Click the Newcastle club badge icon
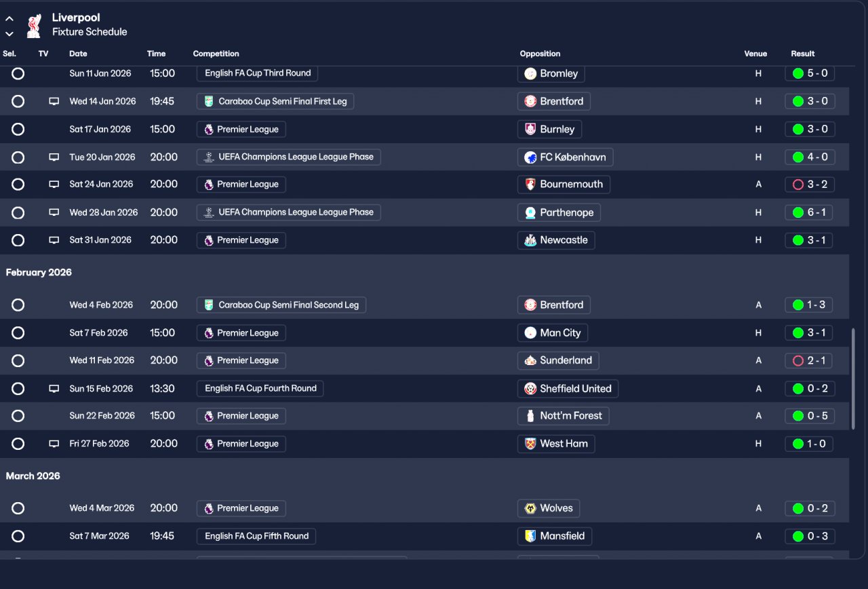 [x=530, y=240]
